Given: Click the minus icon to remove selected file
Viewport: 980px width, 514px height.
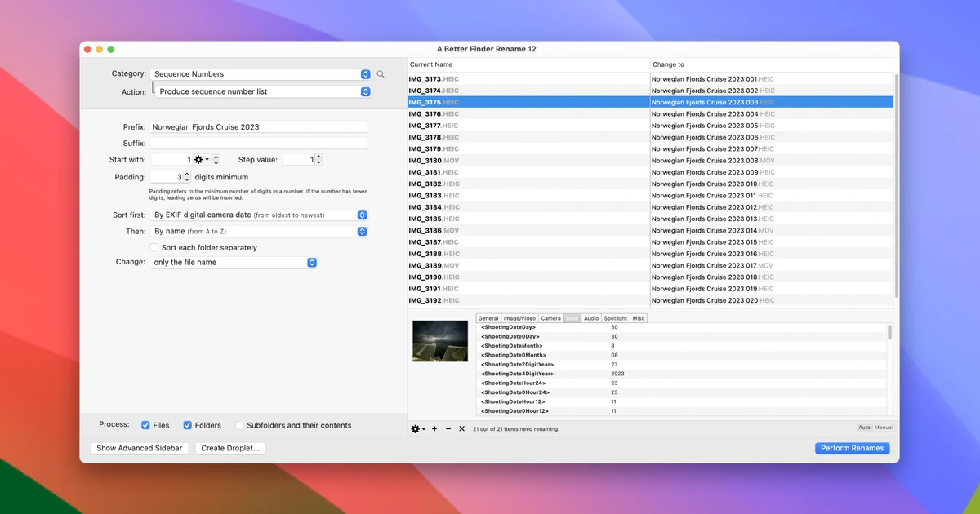Looking at the screenshot, I should (x=448, y=428).
